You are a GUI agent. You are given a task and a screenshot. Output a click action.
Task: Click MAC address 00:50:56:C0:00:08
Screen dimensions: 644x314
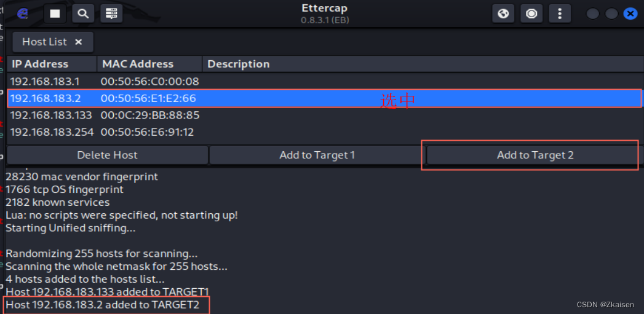(150, 81)
